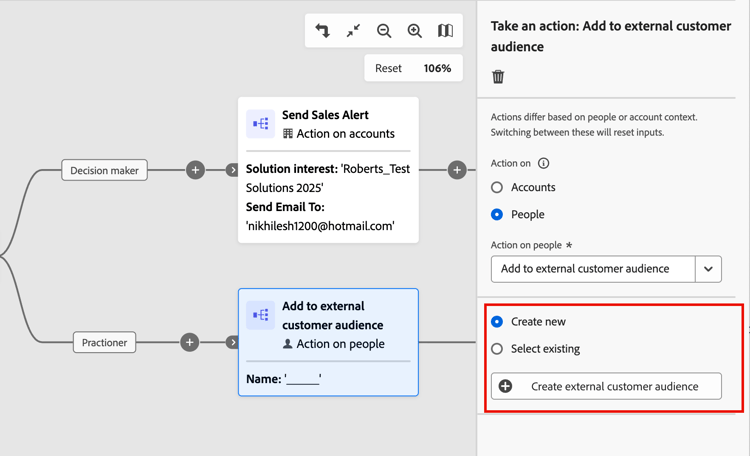Select the Accounts radio option
Screen dimensions: 750x456
tap(497, 187)
